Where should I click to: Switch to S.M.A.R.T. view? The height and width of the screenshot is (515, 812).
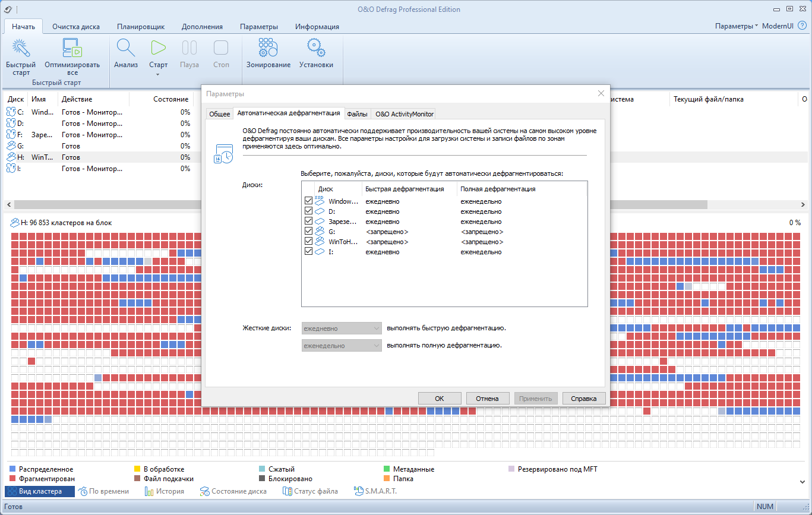(x=375, y=491)
